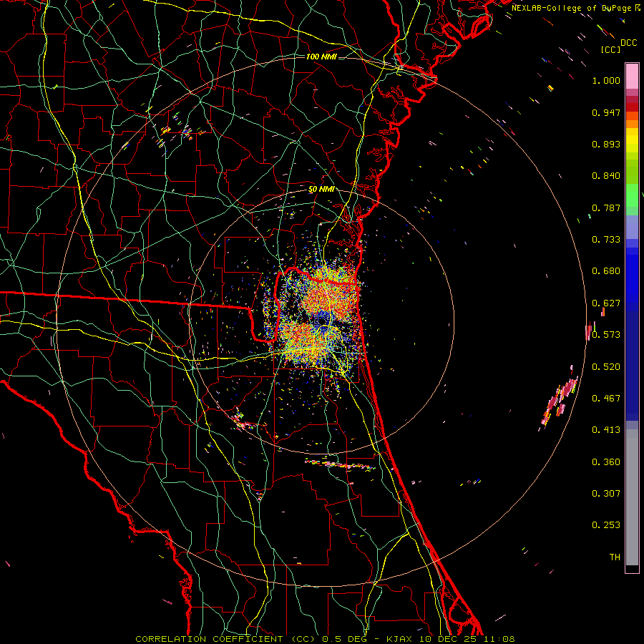Select the 0.733 scale value
Viewport: 644px width, 644px height.
point(606,240)
